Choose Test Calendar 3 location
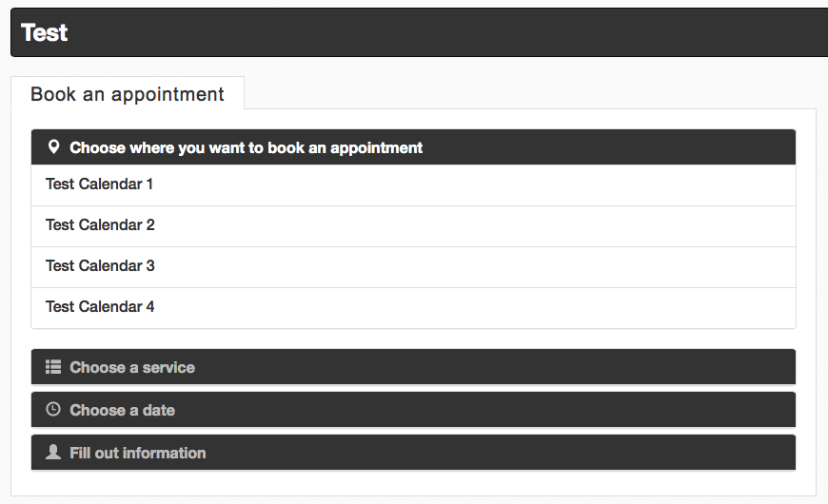828x504 pixels. pos(413,266)
